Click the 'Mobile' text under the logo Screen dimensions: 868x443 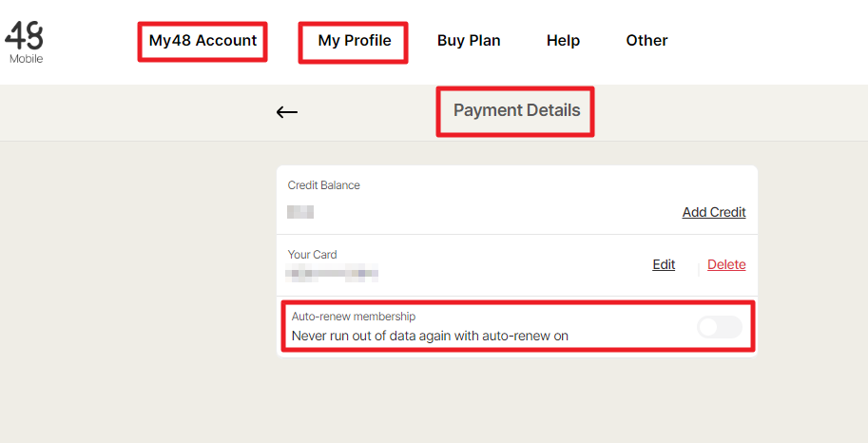click(x=26, y=59)
